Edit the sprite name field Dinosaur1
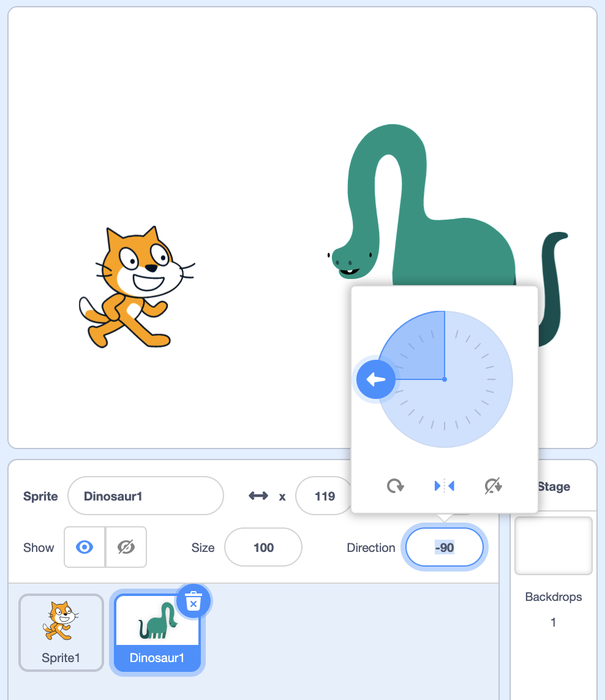This screenshot has width=605, height=700. (x=146, y=496)
